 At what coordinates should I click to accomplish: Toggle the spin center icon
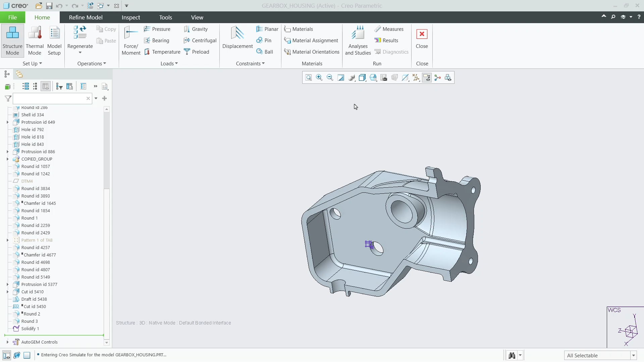click(437, 78)
